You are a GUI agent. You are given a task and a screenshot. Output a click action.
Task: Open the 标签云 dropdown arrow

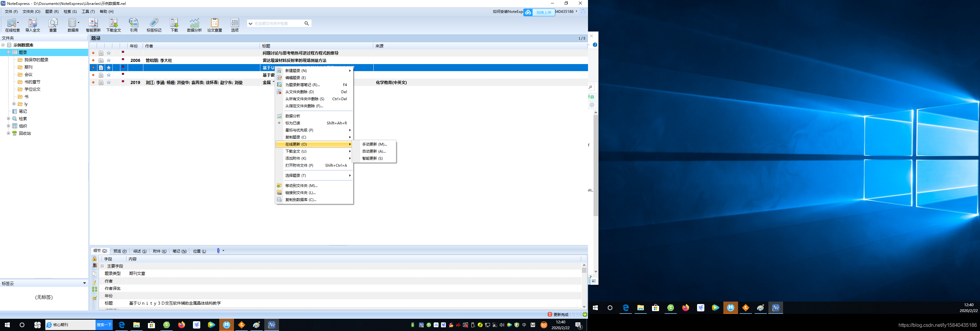pyautogui.click(x=85, y=283)
